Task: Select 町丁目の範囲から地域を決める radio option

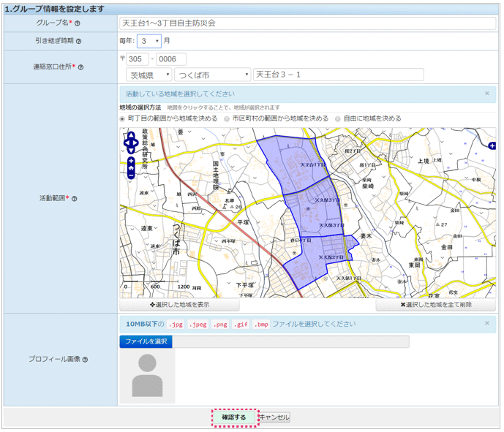Action: (x=123, y=118)
